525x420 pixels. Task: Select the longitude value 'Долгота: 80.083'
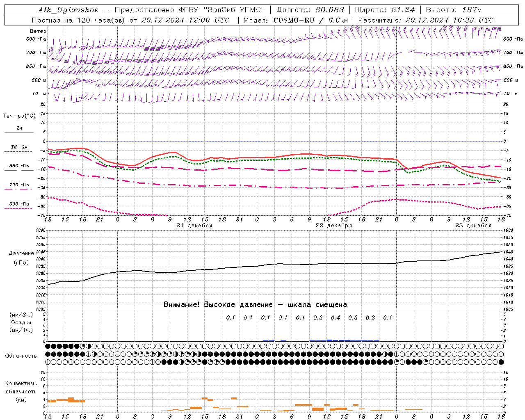[310, 10]
